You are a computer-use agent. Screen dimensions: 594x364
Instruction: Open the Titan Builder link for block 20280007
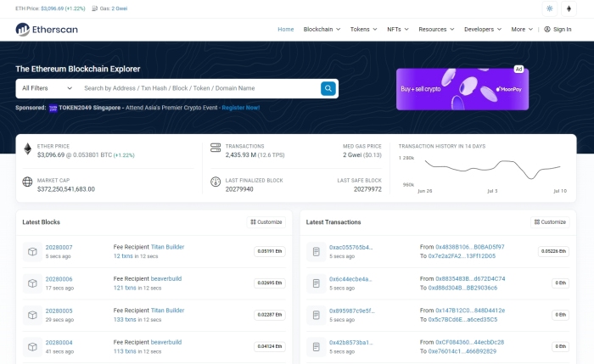(167, 247)
